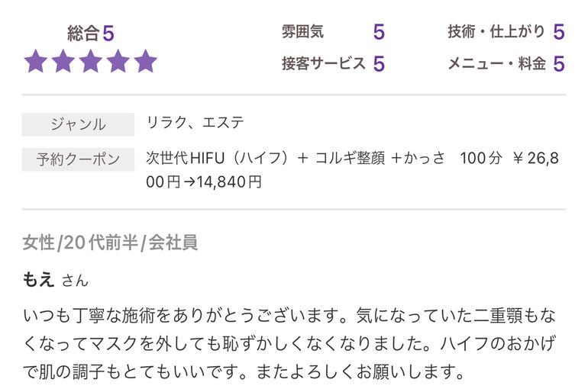Viewport: 588px width, 389px height.
Task: Open the 次世代HIFU coupon description
Action: (x=352, y=170)
